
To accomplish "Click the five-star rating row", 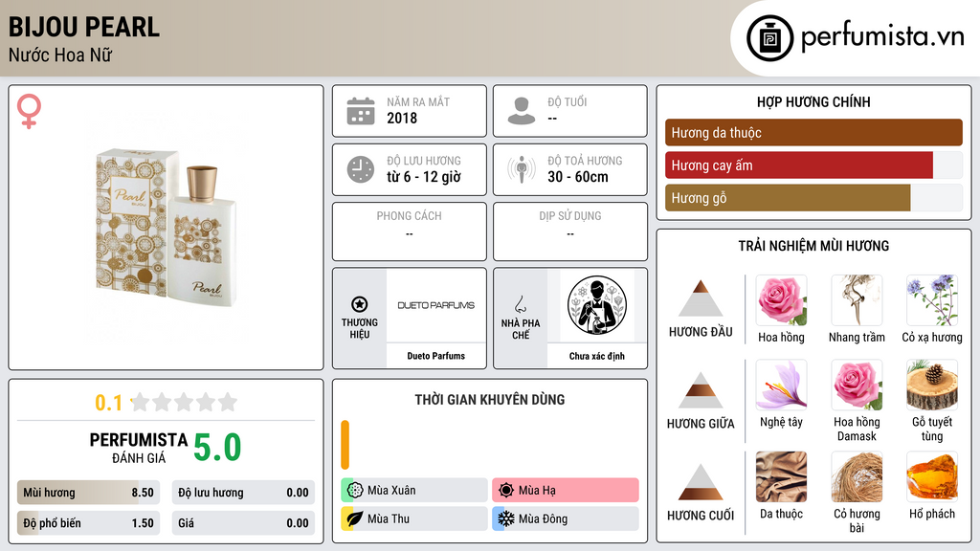I will [x=184, y=402].
